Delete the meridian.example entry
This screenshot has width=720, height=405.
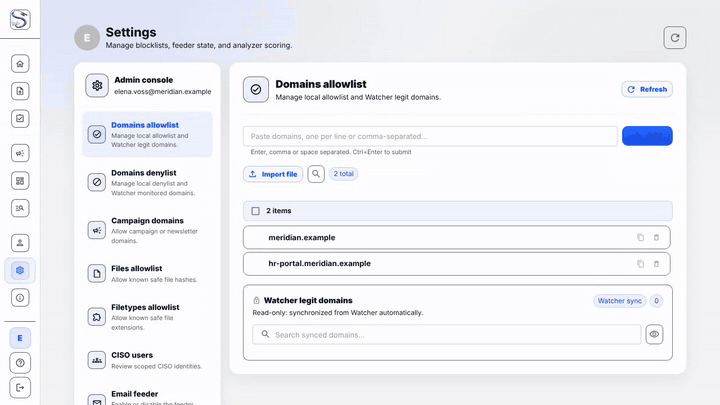tap(656, 237)
